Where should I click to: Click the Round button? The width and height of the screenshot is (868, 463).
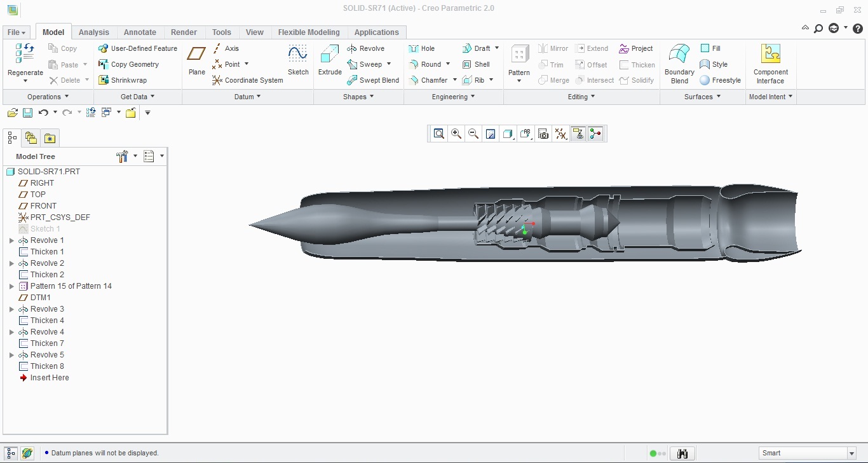coord(424,64)
